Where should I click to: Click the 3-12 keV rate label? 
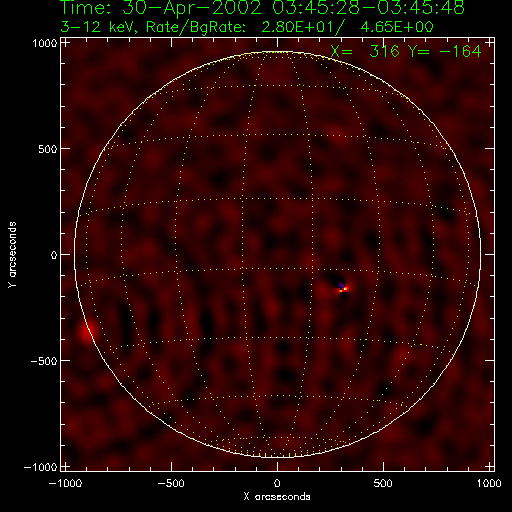coord(247,27)
